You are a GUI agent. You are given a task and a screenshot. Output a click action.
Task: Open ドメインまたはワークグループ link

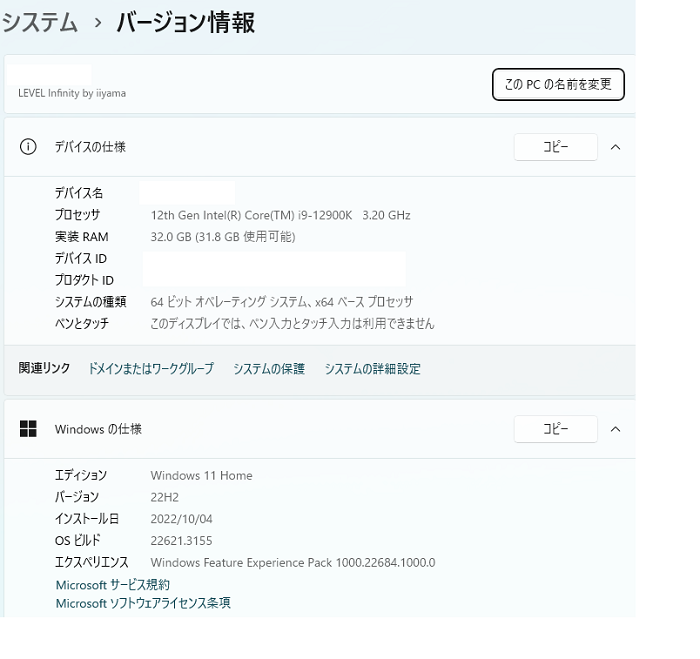[x=151, y=369]
